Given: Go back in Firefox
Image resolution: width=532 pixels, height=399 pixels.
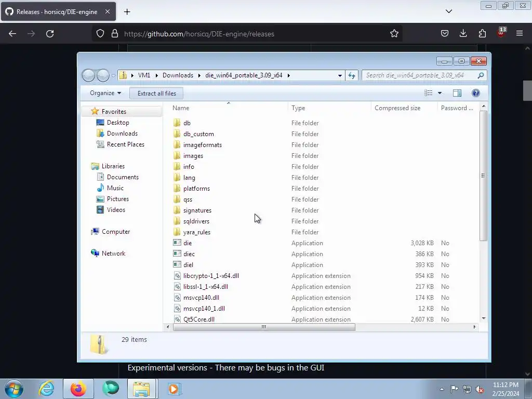Looking at the screenshot, I should 12,34.
